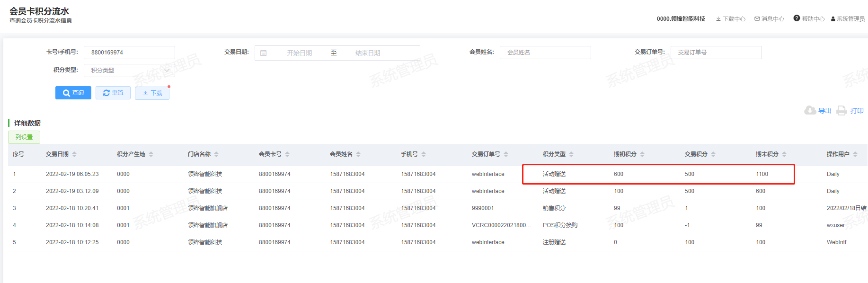The image size is (868, 283).
Task: Sort by 手机号 column
Action: 424,154
